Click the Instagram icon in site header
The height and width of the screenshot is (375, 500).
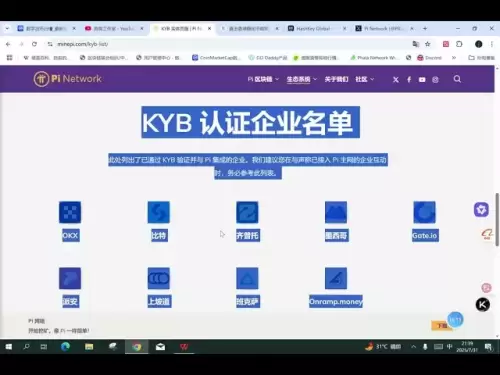coord(435,80)
